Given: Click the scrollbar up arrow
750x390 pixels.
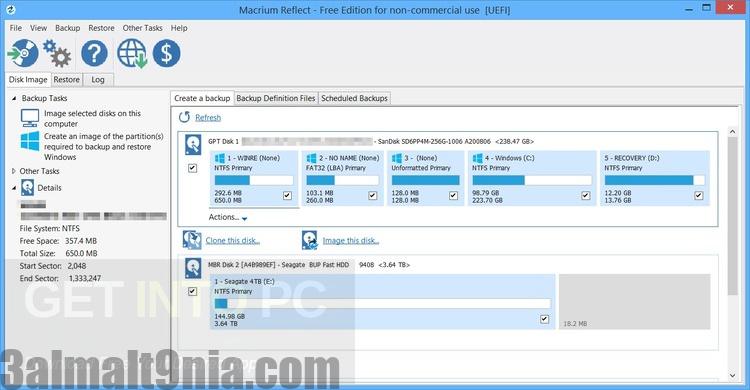Looking at the screenshot, I should (x=732, y=131).
